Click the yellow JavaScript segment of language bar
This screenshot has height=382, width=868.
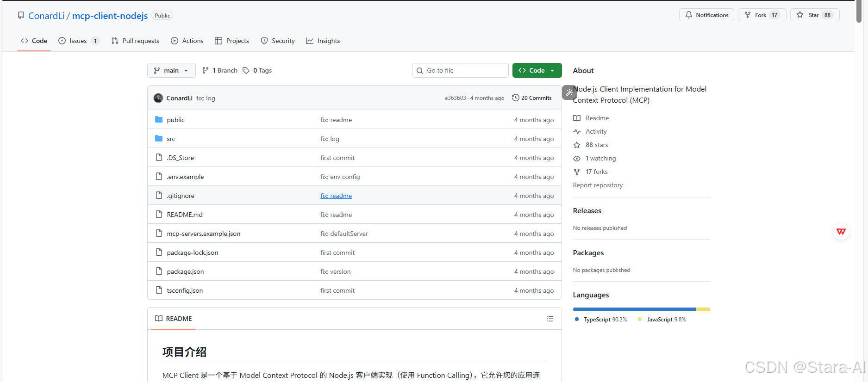point(703,309)
